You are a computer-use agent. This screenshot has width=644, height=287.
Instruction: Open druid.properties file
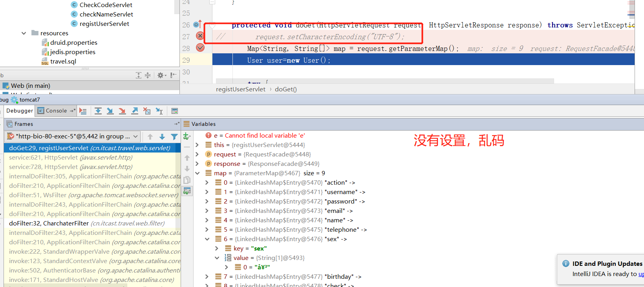[70, 42]
